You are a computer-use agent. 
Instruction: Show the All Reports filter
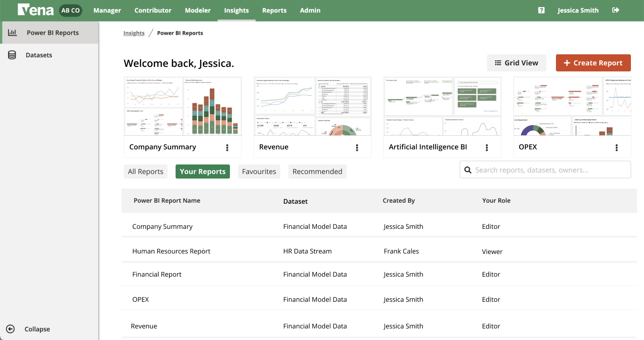coord(145,172)
